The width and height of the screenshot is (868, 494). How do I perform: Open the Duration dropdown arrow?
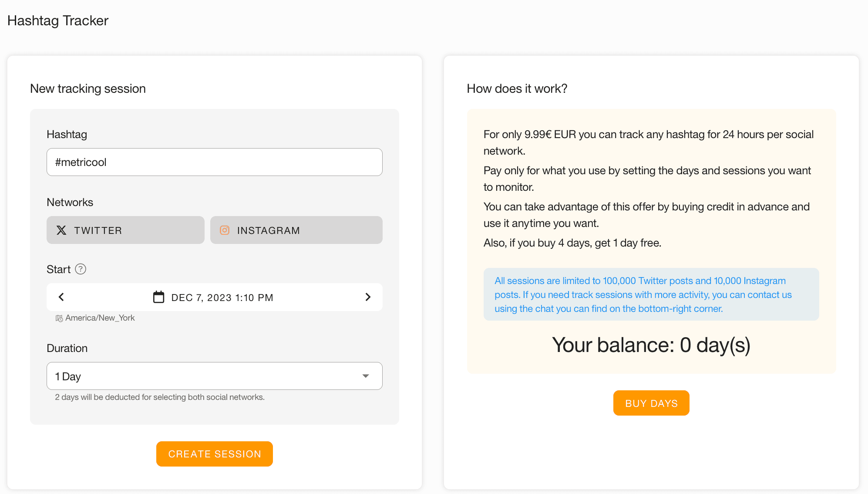point(366,376)
